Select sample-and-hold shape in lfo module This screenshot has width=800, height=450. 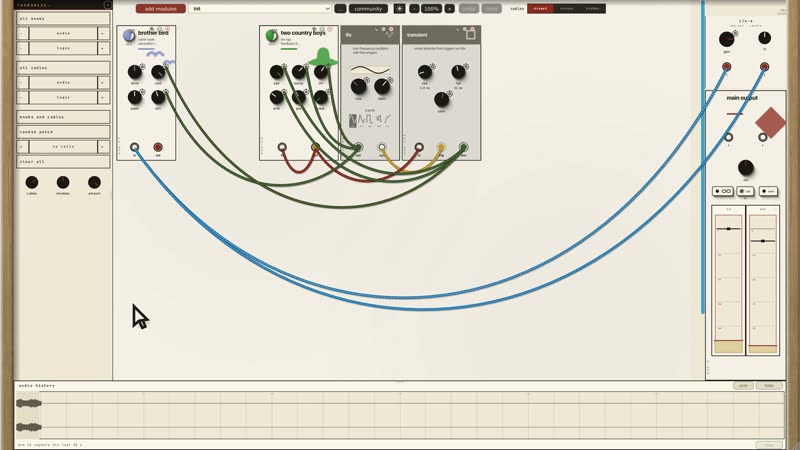(x=379, y=121)
